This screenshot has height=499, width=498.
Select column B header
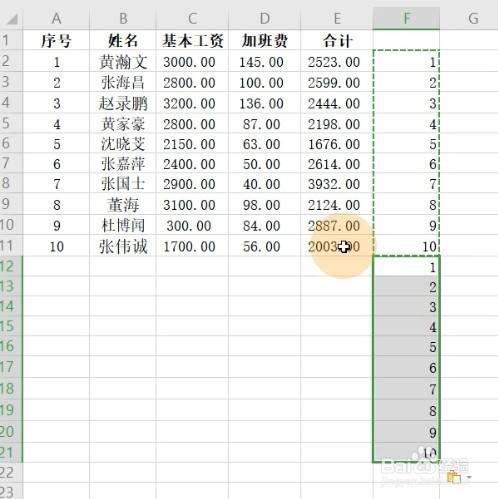tap(123, 19)
